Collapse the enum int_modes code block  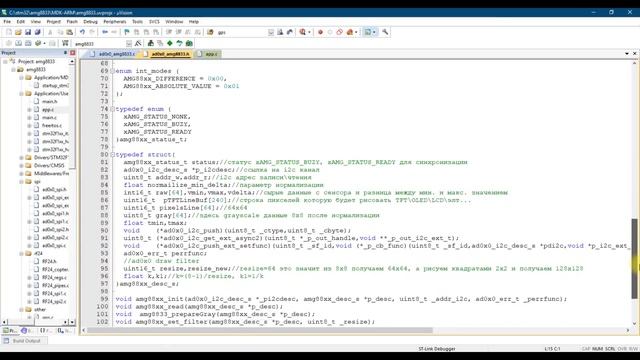point(113,71)
